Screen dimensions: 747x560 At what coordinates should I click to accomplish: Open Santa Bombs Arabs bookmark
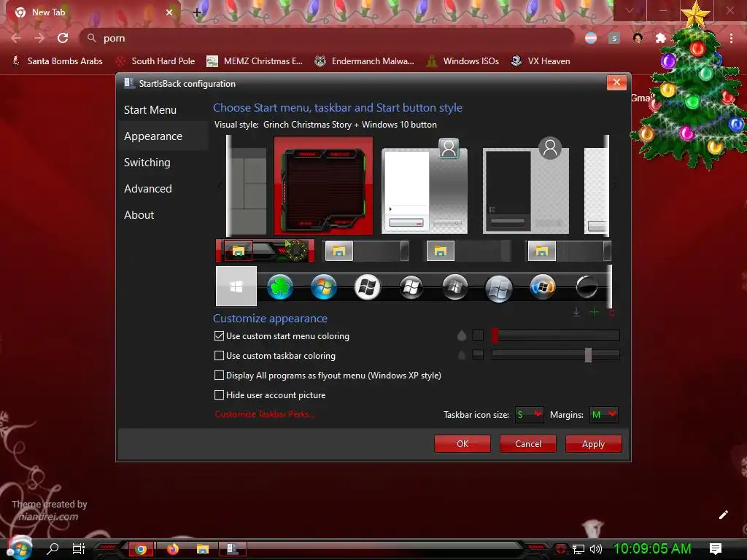pyautogui.click(x=57, y=61)
